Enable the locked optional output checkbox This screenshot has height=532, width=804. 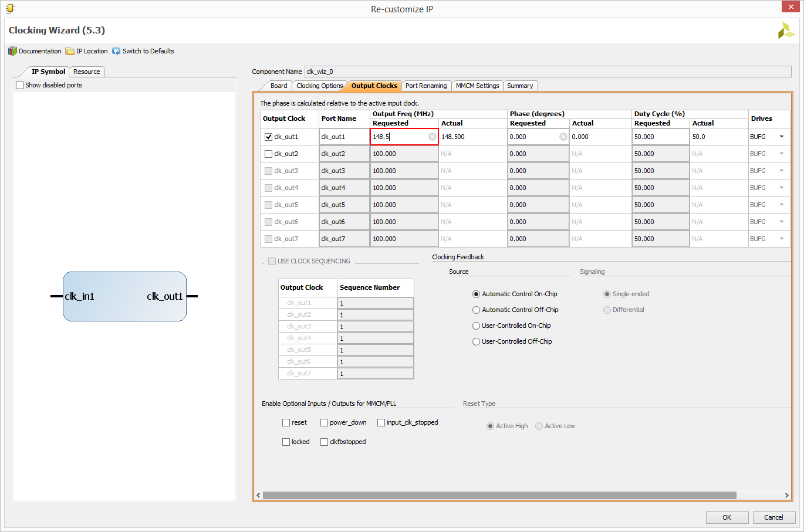[x=286, y=442]
